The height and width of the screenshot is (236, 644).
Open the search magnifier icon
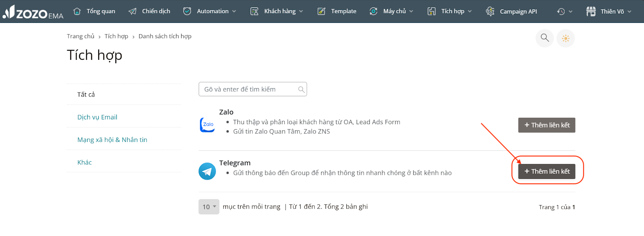pos(545,38)
